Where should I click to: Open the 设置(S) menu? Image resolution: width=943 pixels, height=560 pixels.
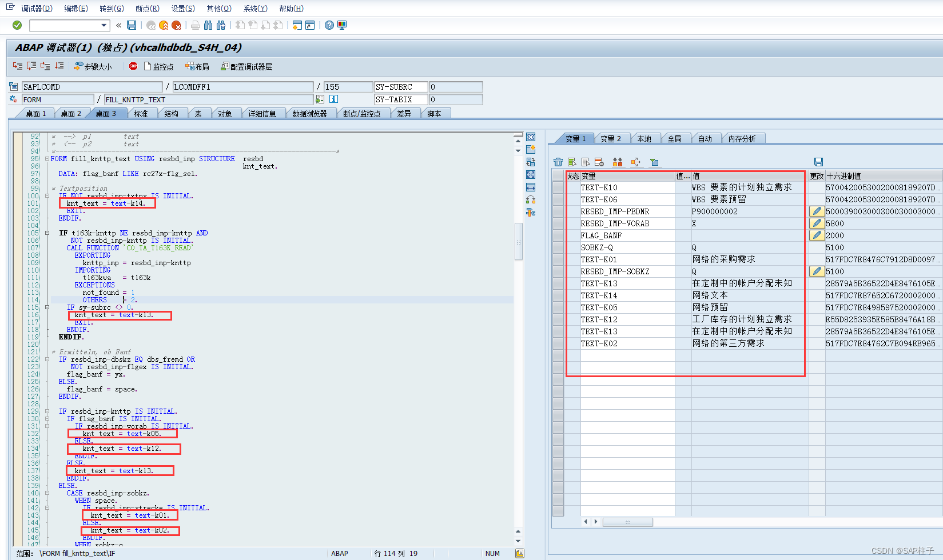tap(183, 9)
